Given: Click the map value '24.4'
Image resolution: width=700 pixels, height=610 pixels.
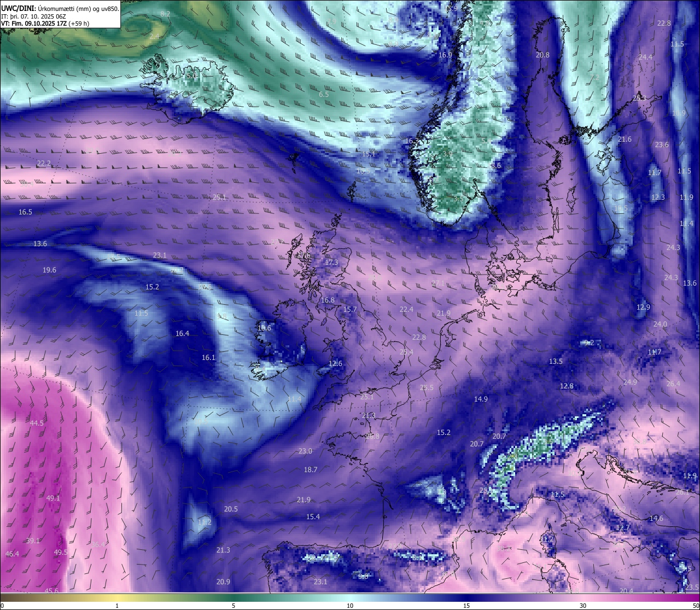Looking at the screenshot, I should point(645,57).
